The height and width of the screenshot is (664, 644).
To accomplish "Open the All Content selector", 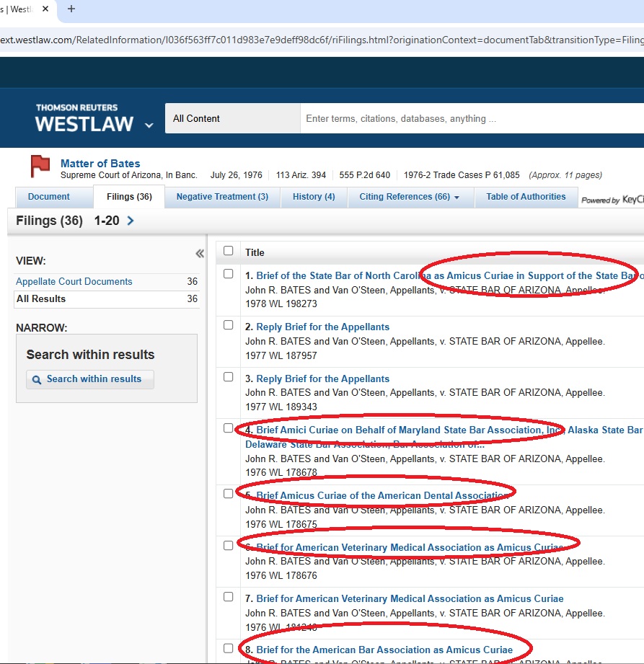I will (x=232, y=119).
